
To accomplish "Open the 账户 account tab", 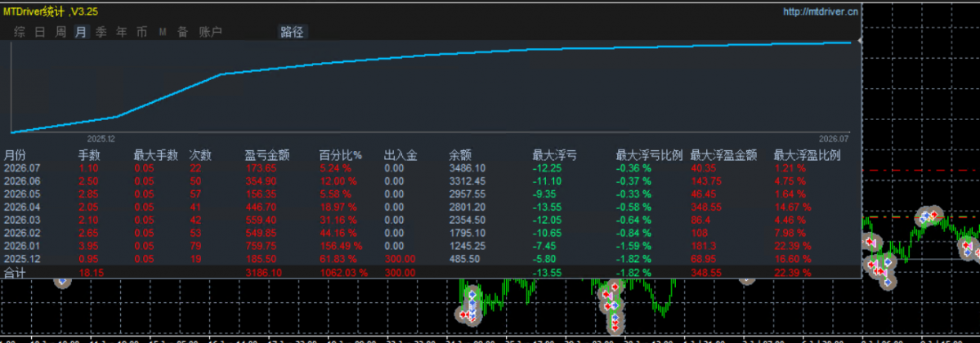I will 210,32.
